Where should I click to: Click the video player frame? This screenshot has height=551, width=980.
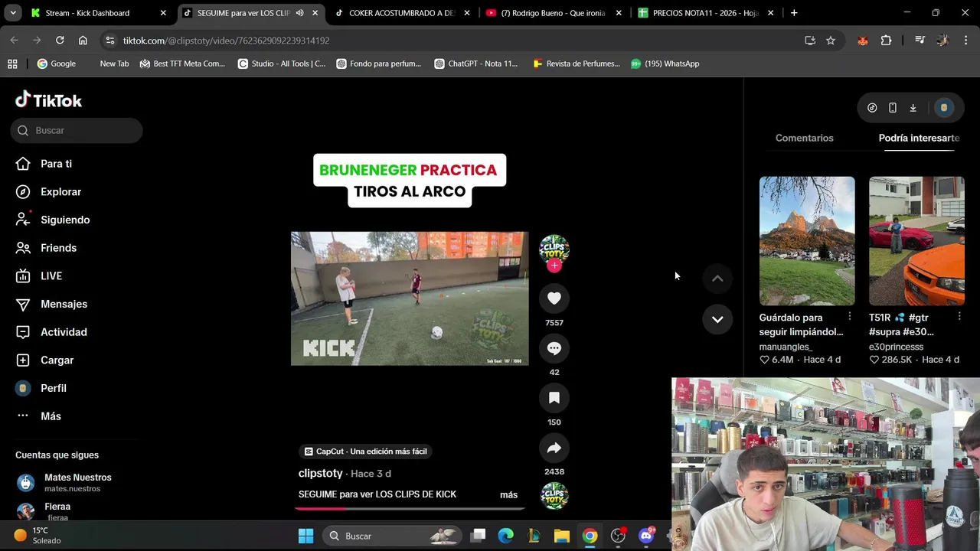pyautogui.click(x=410, y=298)
